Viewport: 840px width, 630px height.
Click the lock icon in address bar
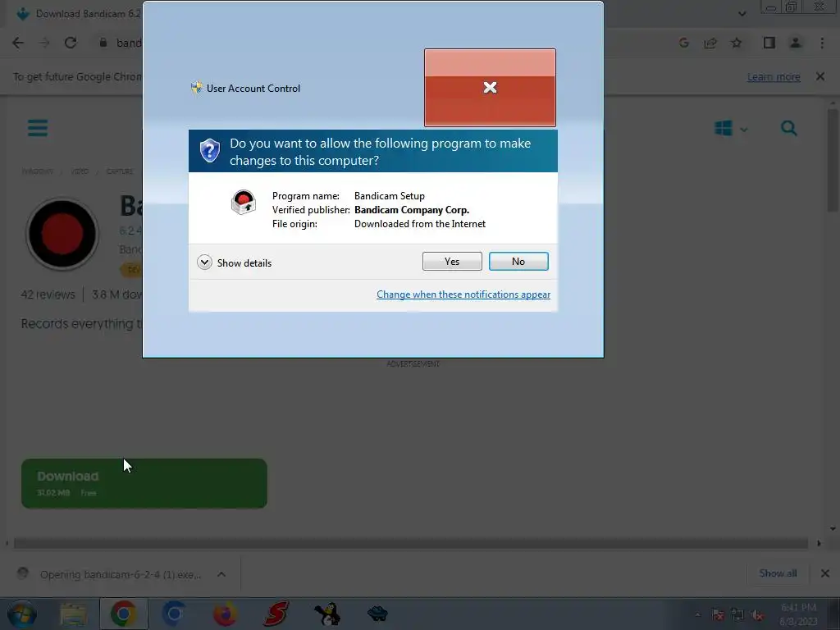pos(103,43)
